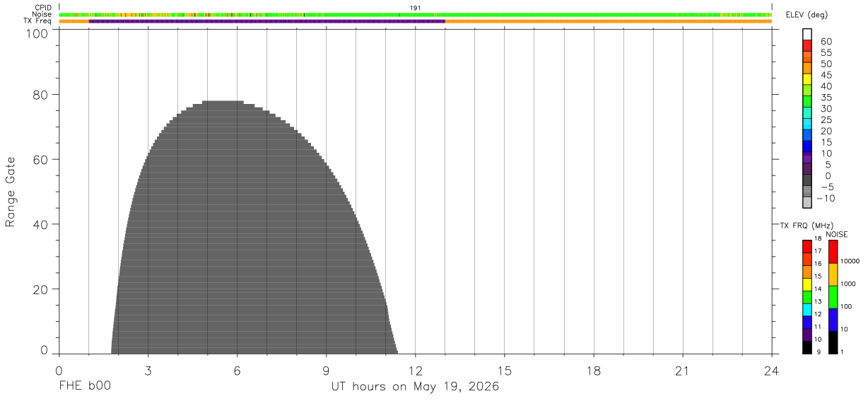
Task: Click the red top swatch of NOISE colorbar
Action: [833, 252]
